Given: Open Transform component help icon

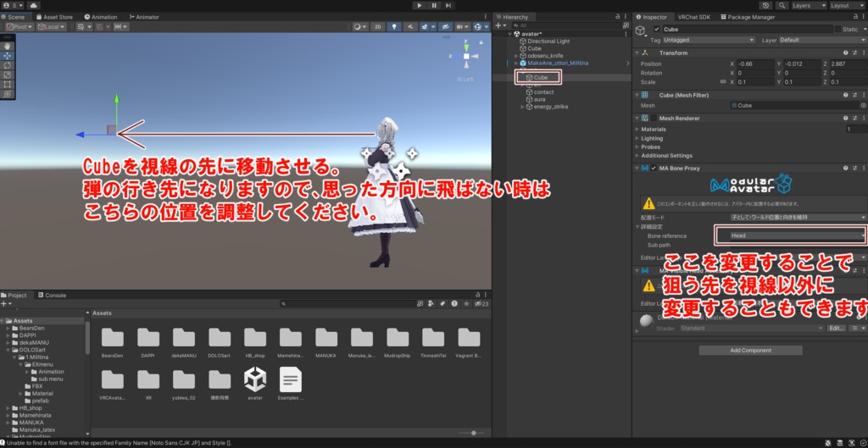Looking at the screenshot, I should tap(846, 53).
